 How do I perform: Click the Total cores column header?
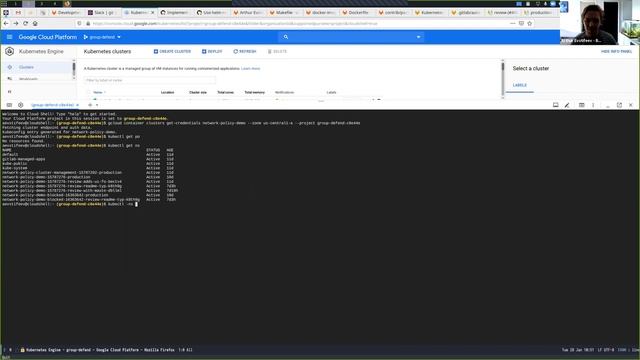coord(225,93)
